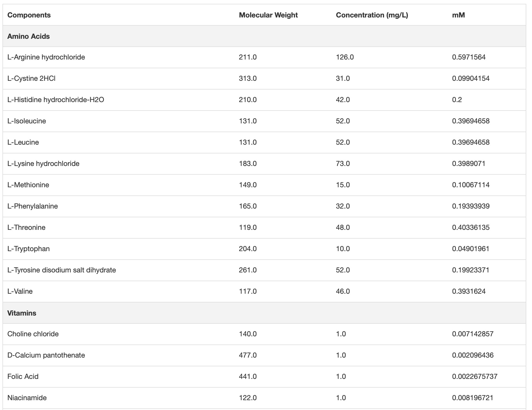Click the L-Cystine 2HCl component name
The width and height of the screenshot is (532, 410).
click(31, 78)
